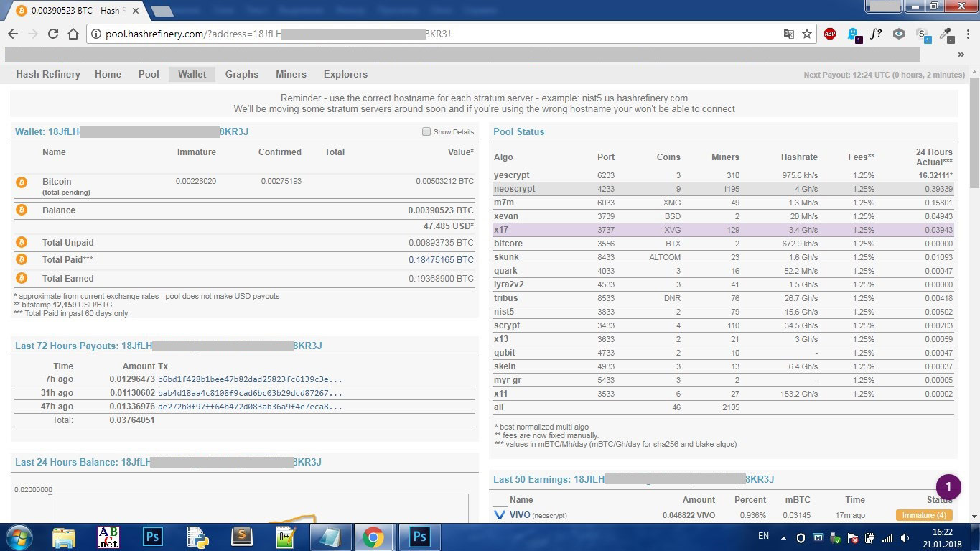Open the Explorers navigation item

[x=345, y=74]
